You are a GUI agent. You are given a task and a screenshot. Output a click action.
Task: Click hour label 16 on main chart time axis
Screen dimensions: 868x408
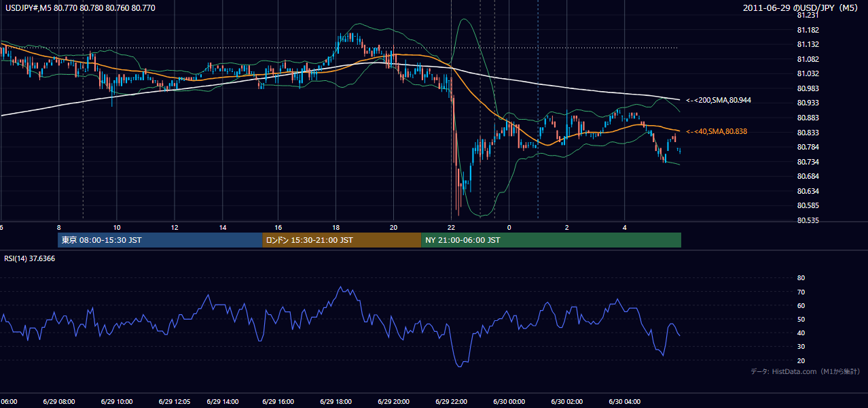278,227
